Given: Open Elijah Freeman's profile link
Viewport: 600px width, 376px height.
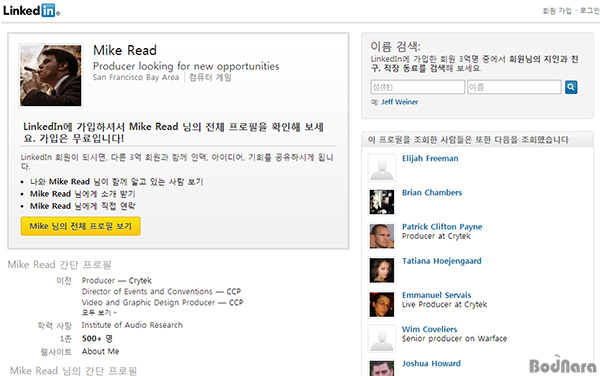Looking at the screenshot, I should (x=430, y=158).
